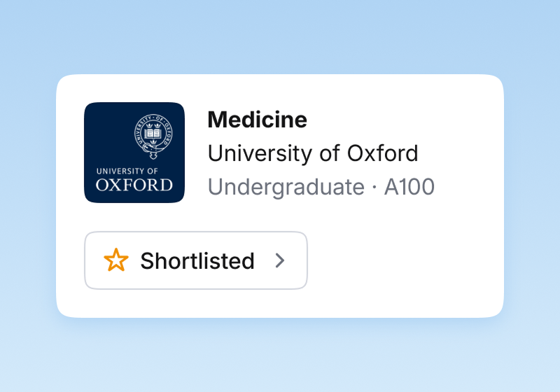Click the orange star icon
Image resolution: width=560 pixels, height=392 pixels.
point(115,260)
